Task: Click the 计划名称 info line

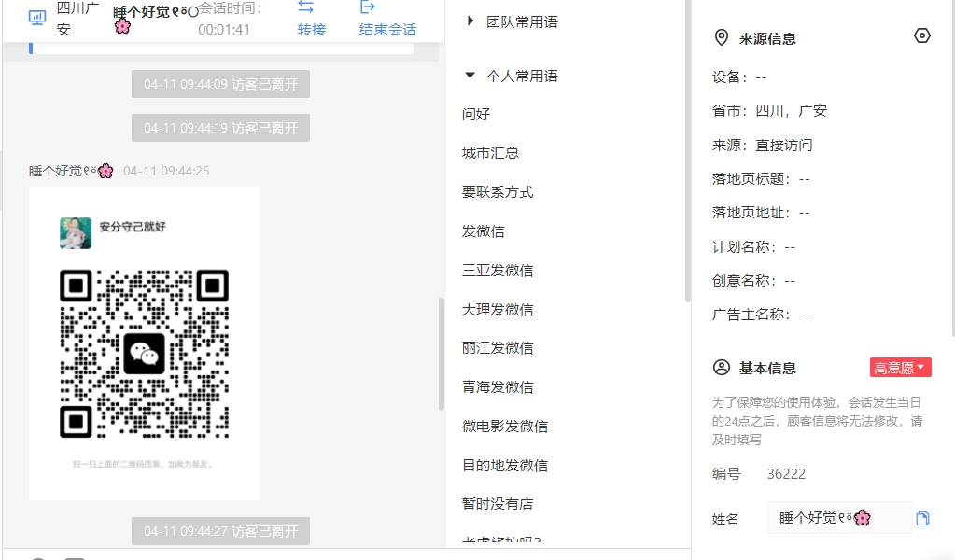Action: [x=754, y=247]
